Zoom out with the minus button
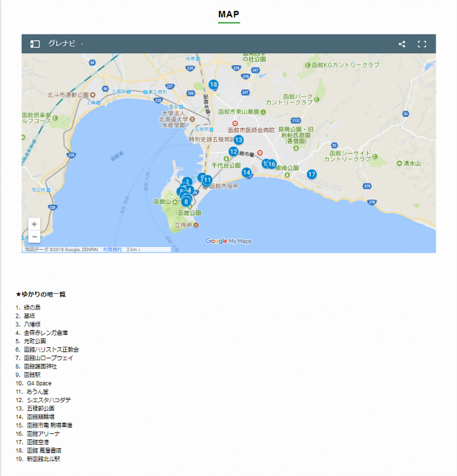This screenshot has height=476, width=457. (x=35, y=237)
